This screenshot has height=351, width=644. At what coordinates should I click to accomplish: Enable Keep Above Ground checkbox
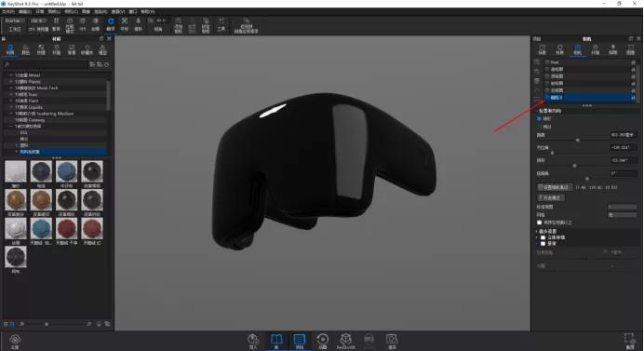(x=540, y=223)
